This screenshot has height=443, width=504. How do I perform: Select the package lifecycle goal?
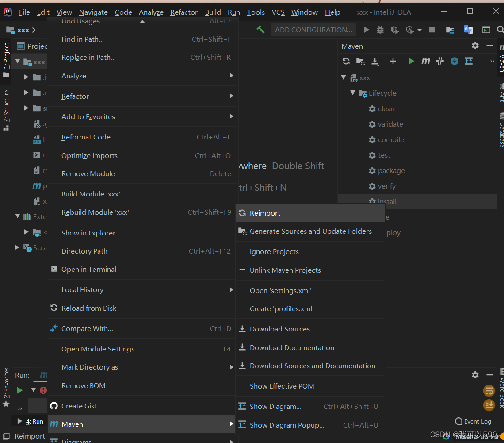tap(391, 170)
